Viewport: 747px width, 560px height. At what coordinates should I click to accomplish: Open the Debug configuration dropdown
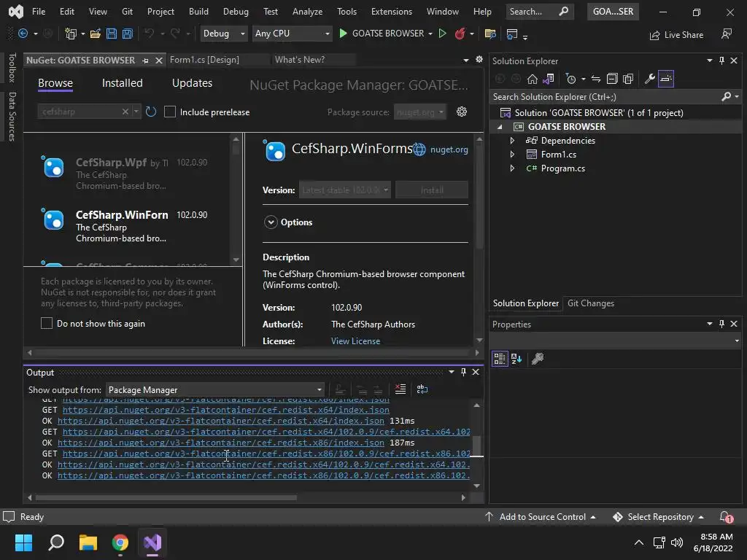[x=223, y=34]
